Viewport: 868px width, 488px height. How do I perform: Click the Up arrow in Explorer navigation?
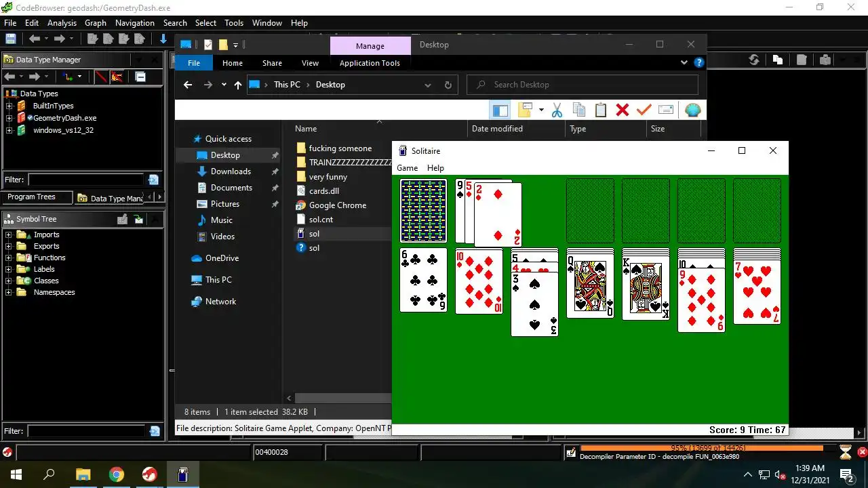pos(237,85)
